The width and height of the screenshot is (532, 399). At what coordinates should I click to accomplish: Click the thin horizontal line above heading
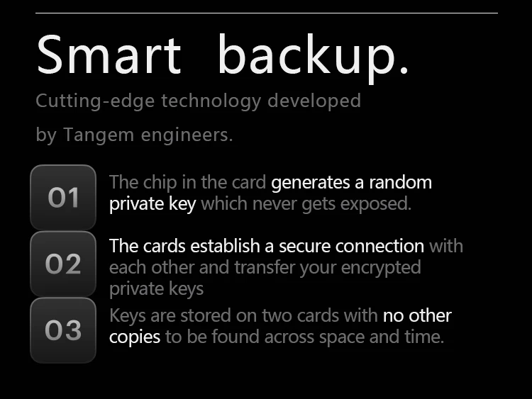coord(266,13)
